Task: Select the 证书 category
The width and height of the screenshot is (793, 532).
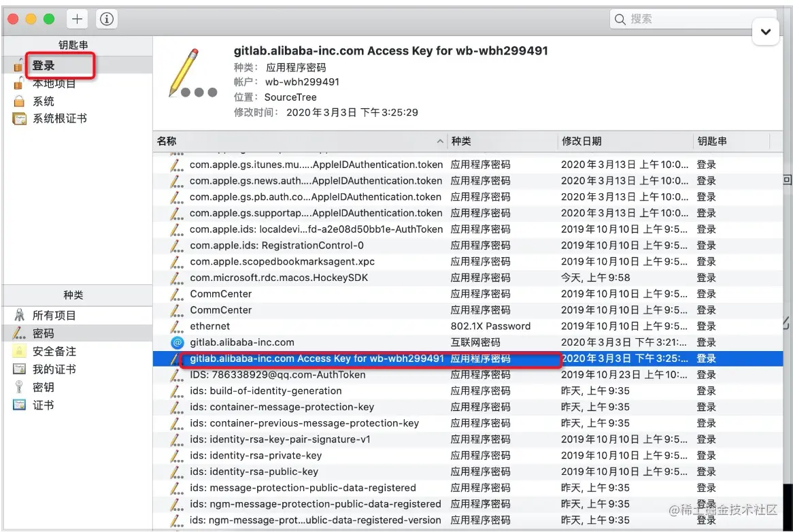Action: [x=78, y=405]
